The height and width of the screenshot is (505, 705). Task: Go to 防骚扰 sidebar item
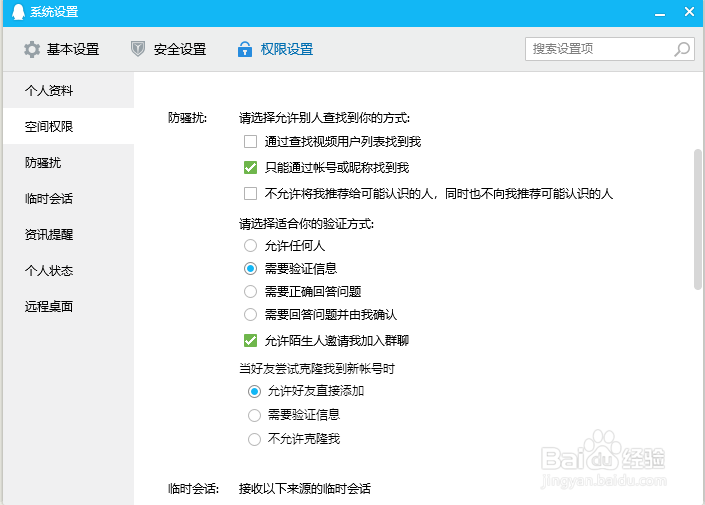pos(68,162)
